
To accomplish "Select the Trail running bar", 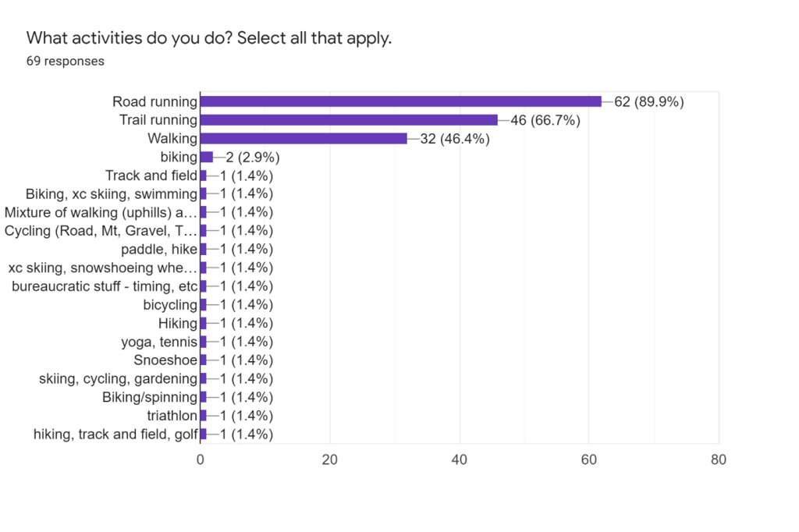I will tap(349, 120).
